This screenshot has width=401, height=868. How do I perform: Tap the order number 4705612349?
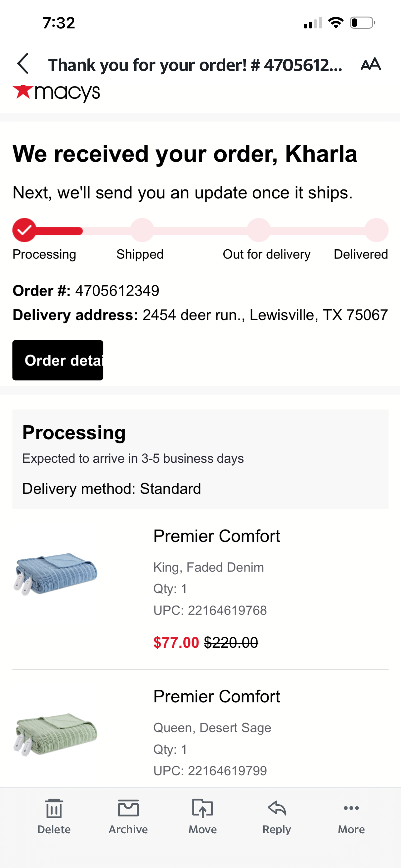click(x=117, y=291)
